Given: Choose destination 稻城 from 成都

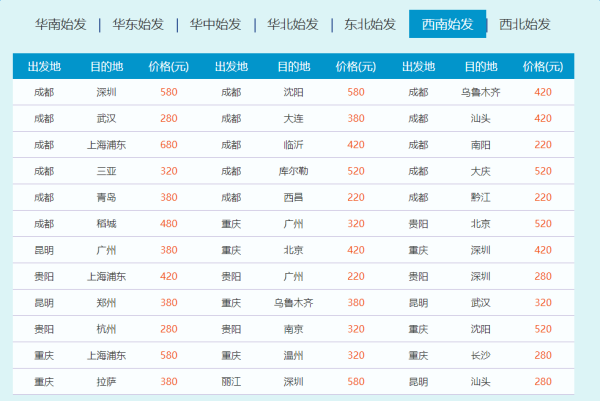Looking at the screenshot, I should [x=106, y=224].
